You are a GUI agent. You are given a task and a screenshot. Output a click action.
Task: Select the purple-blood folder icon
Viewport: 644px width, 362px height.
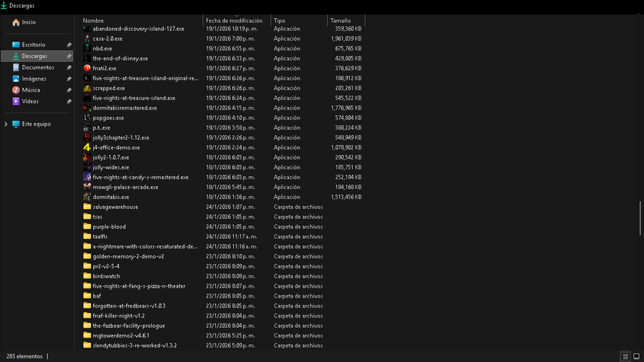pyautogui.click(x=87, y=227)
